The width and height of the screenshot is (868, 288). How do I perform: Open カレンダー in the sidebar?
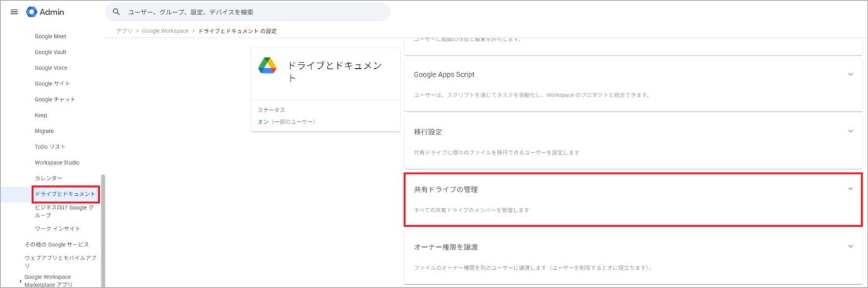[49, 179]
